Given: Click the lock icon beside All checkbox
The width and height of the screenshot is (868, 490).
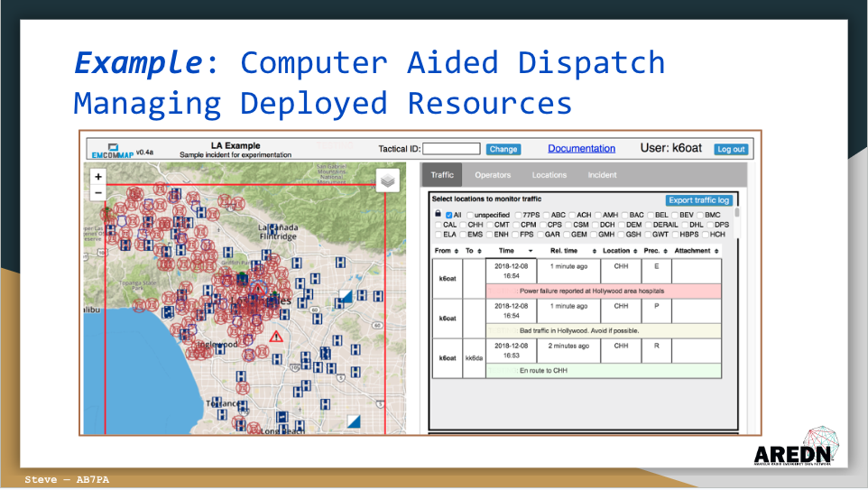Looking at the screenshot, I should click(x=438, y=214).
